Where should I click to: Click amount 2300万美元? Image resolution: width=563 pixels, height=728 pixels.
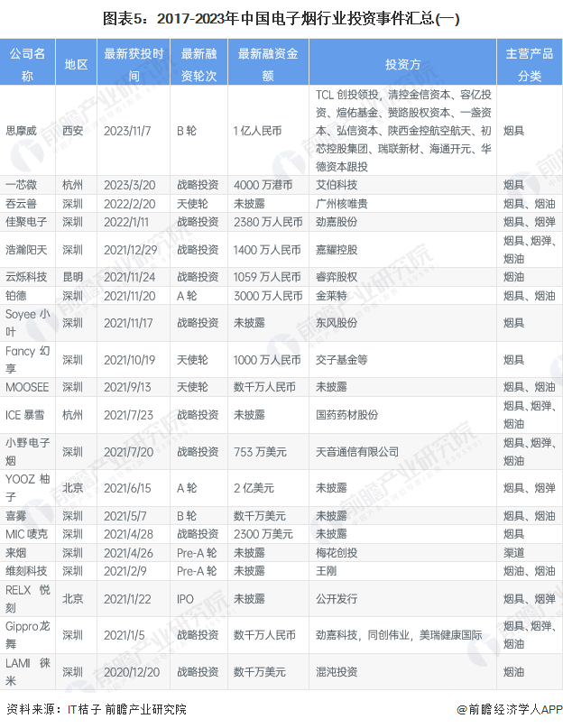tap(263, 534)
